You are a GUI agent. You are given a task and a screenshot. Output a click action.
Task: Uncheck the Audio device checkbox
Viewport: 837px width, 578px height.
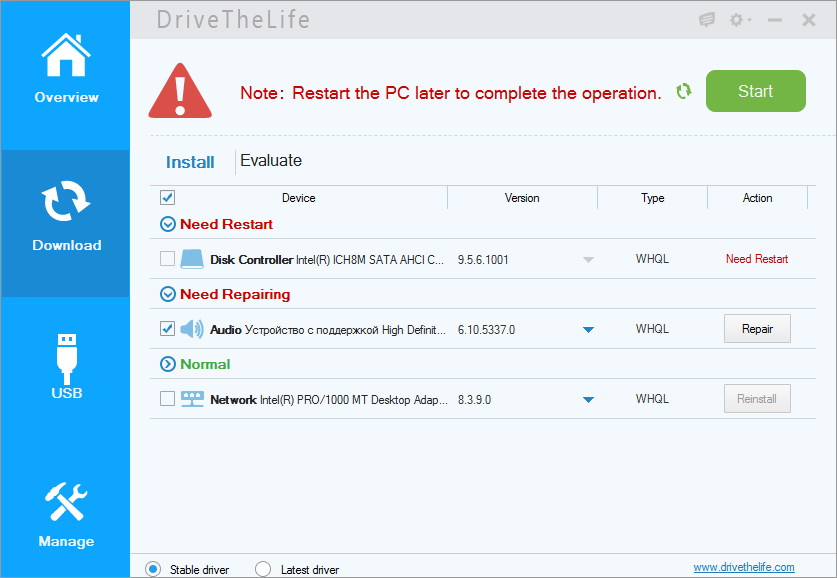[x=167, y=329]
